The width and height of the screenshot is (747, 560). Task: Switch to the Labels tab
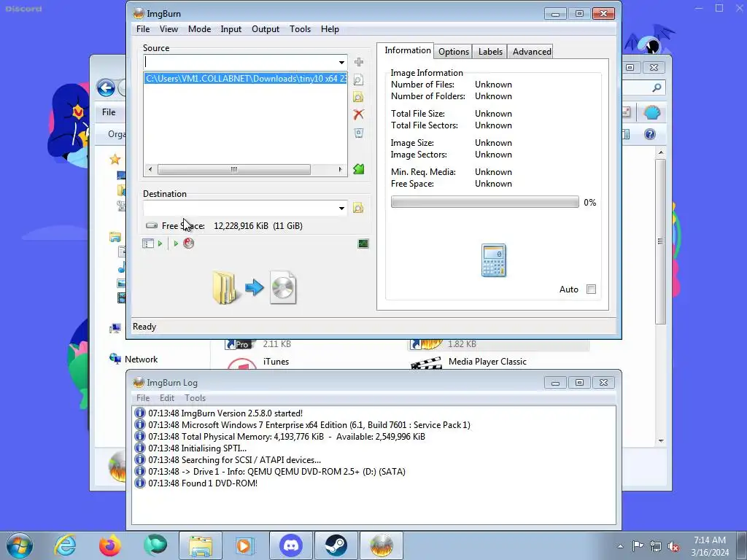(490, 52)
